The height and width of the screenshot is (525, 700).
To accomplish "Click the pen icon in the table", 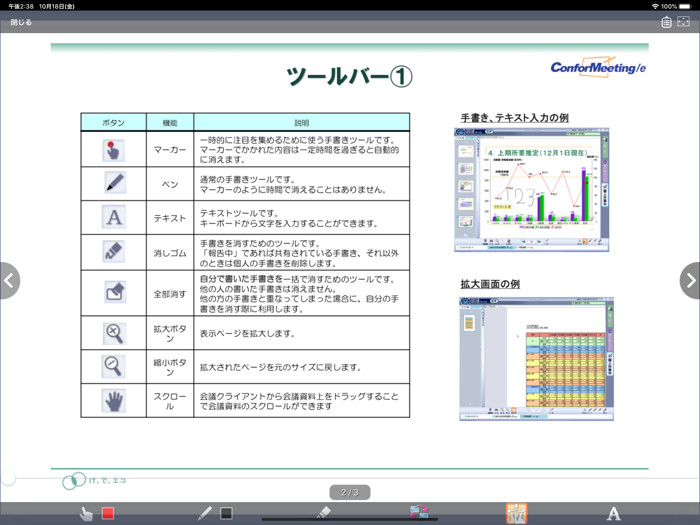I will 115,183.
